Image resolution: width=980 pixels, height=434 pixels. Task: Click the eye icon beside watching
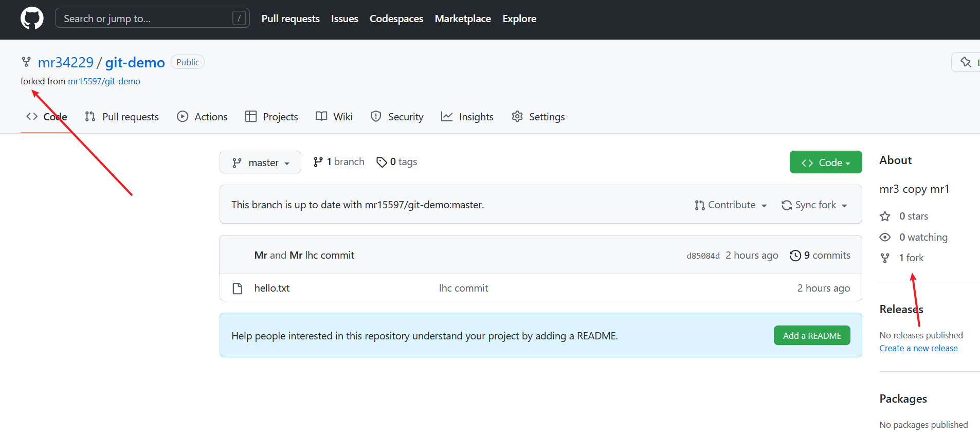[885, 237]
